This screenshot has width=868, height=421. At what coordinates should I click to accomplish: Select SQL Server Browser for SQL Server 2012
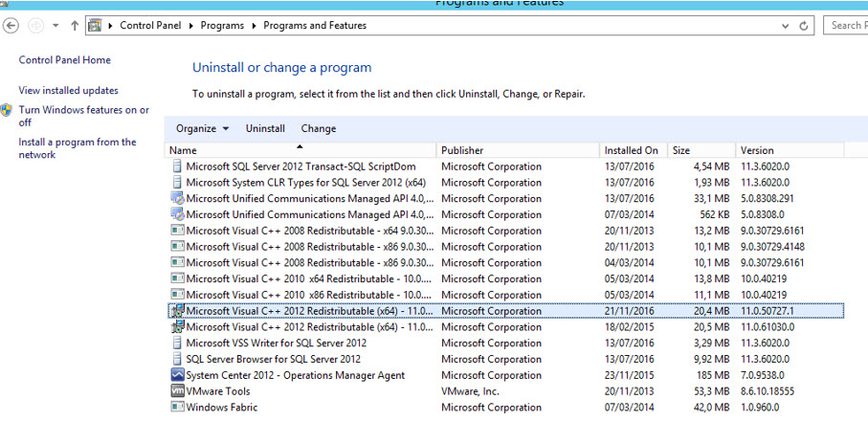tap(274, 359)
